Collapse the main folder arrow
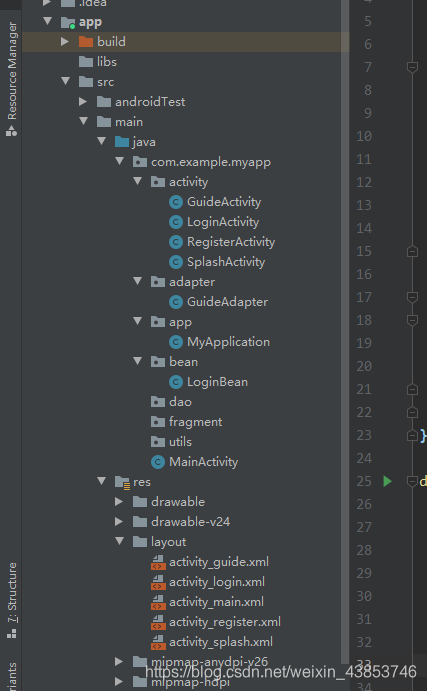Screen dimensions: 427x691 pyautogui.click(x=84, y=121)
